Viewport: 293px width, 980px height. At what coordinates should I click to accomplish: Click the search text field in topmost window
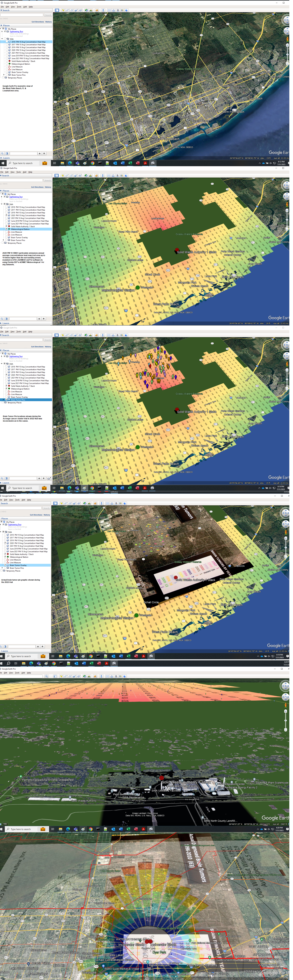22,15
